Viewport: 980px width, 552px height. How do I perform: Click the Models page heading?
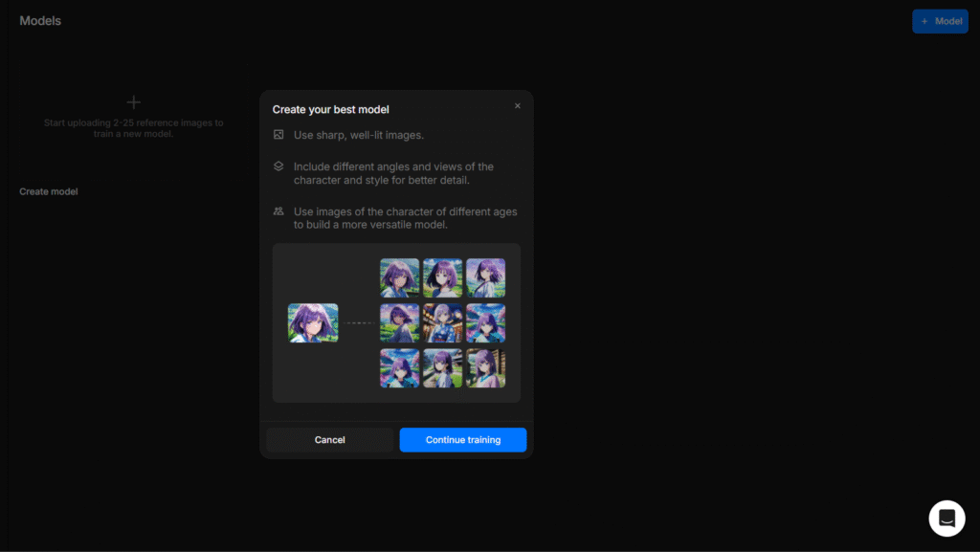tap(39, 20)
